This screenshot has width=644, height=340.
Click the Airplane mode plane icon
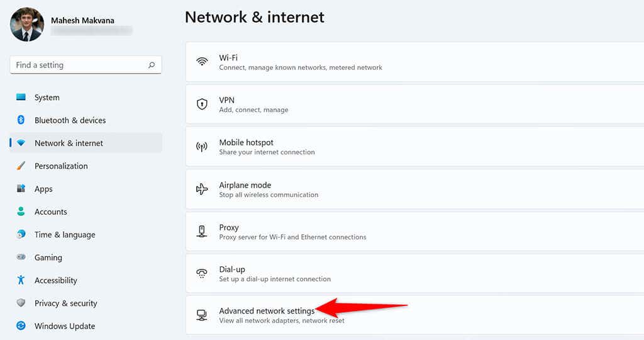click(202, 189)
